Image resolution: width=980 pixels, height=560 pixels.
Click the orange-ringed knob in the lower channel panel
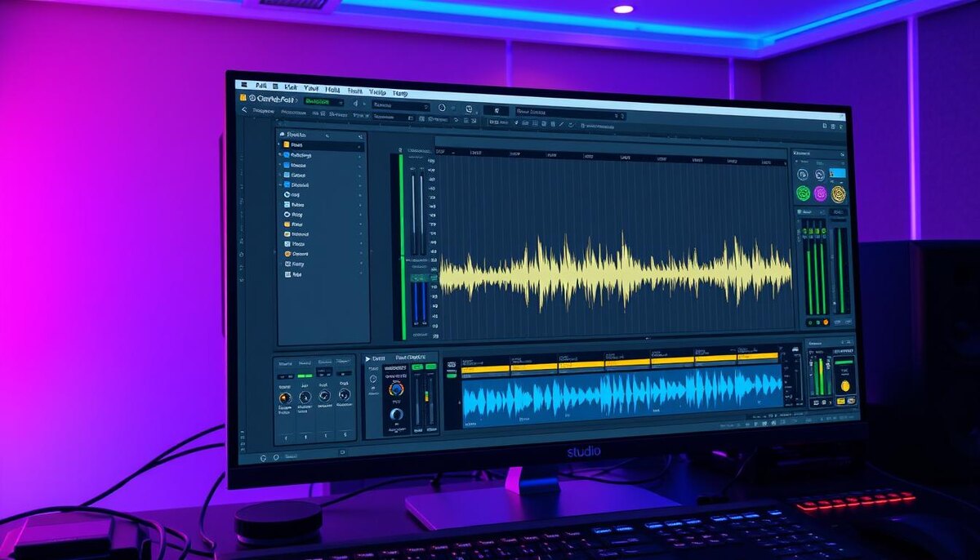click(x=397, y=389)
